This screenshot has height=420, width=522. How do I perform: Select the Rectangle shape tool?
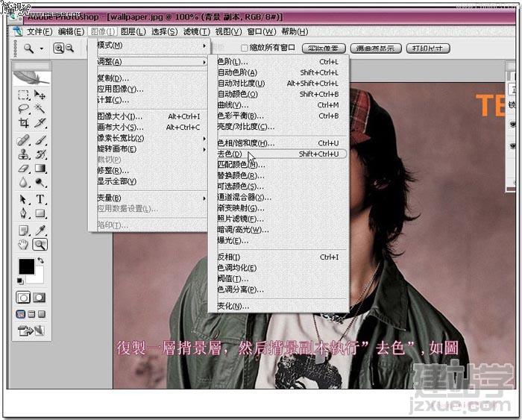[40, 213]
